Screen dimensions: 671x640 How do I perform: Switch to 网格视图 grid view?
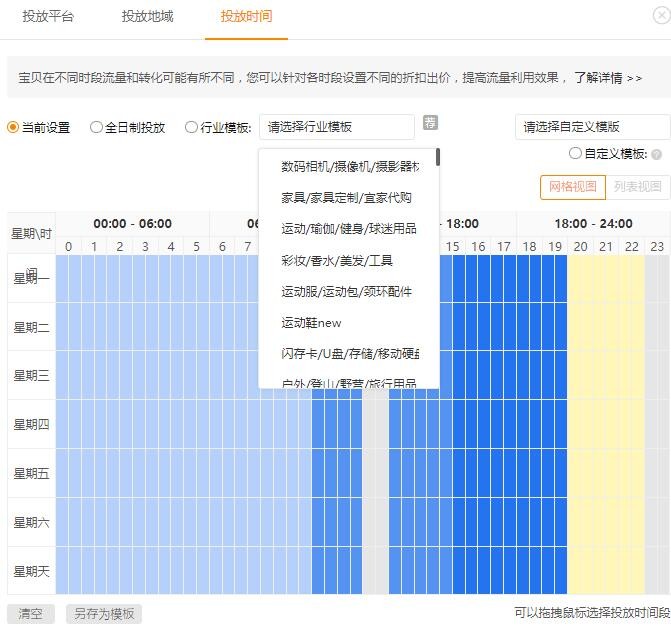(573, 187)
